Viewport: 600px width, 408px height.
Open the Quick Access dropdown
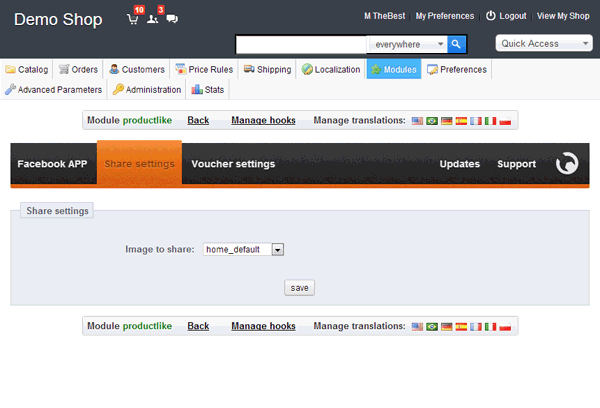[545, 44]
